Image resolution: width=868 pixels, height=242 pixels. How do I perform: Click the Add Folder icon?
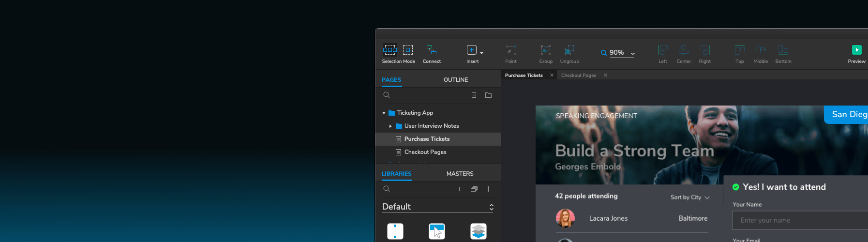488,95
